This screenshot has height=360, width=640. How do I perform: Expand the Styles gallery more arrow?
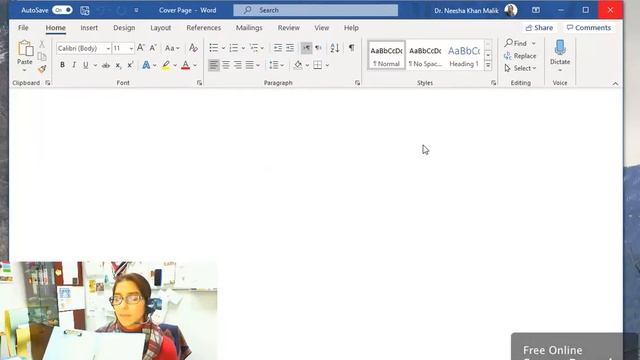[x=488, y=66]
